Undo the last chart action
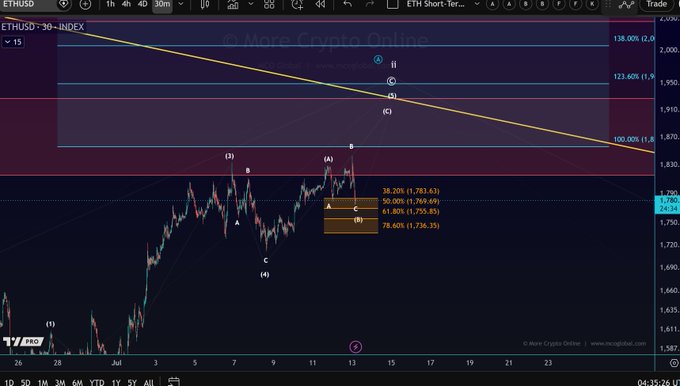Image resolution: width=680 pixels, height=386 pixels. 347,4
